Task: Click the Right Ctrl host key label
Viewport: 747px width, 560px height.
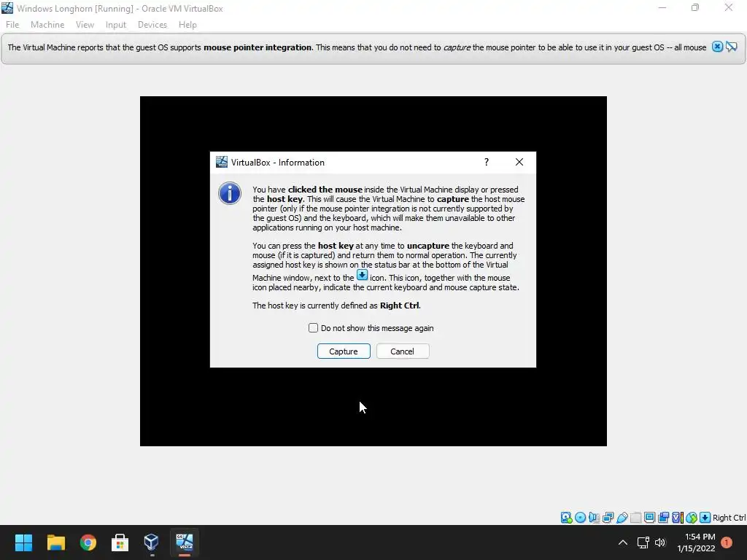Action: click(729, 518)
